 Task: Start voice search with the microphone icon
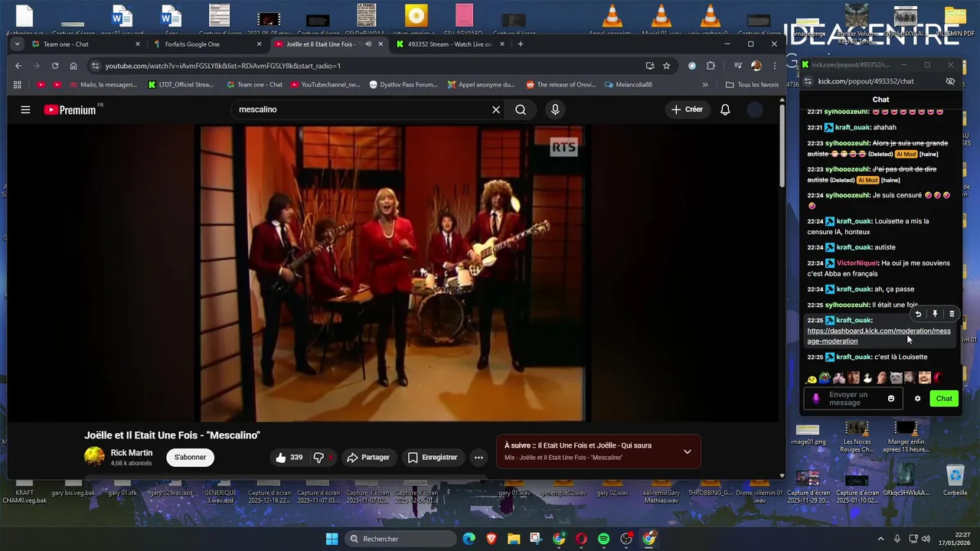[555, 109]
